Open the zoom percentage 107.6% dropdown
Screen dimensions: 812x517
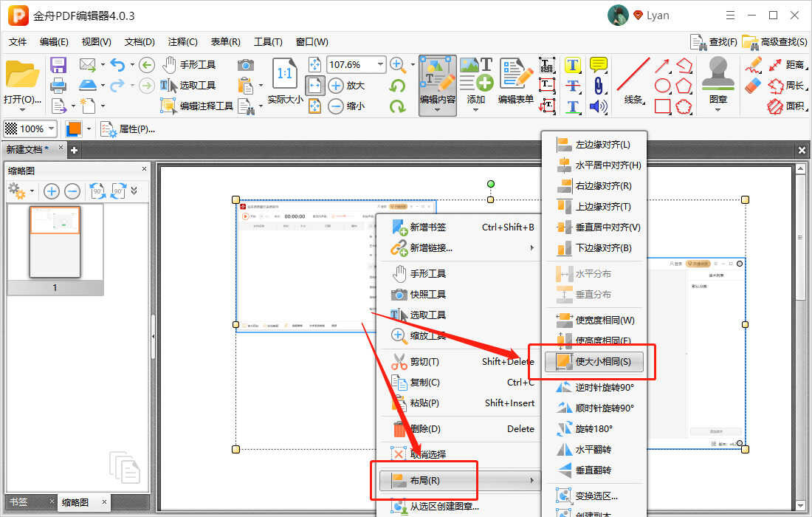pos(381,65)
